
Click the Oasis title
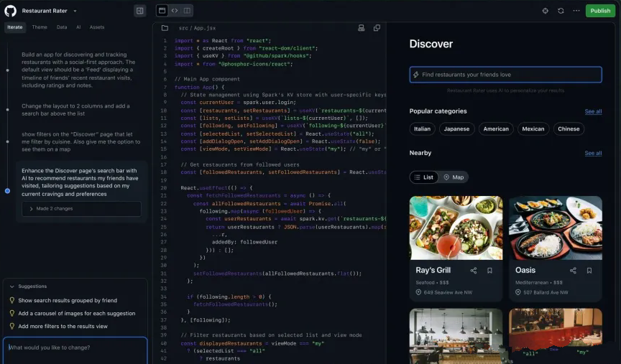[x=525, y=270]
